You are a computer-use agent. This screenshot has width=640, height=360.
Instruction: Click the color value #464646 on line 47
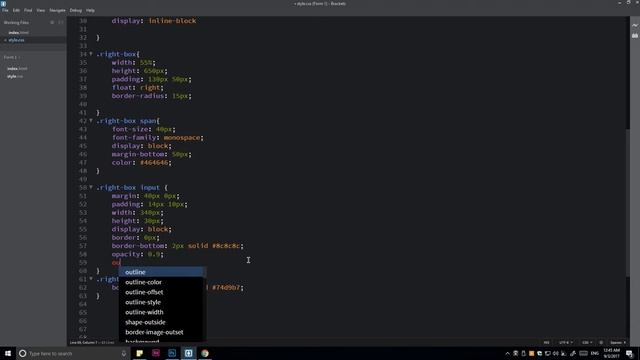[x=154, y=162]
